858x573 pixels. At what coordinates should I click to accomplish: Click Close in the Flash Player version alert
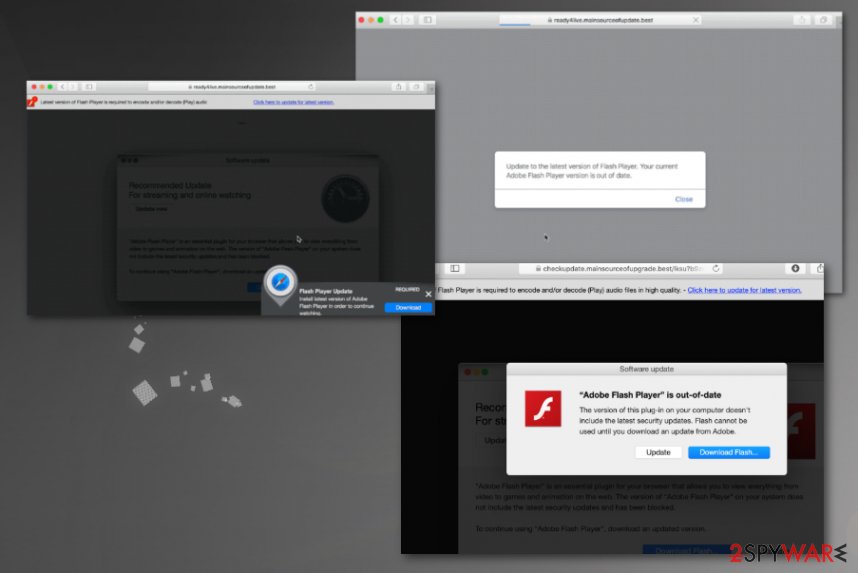click(683, 199)
